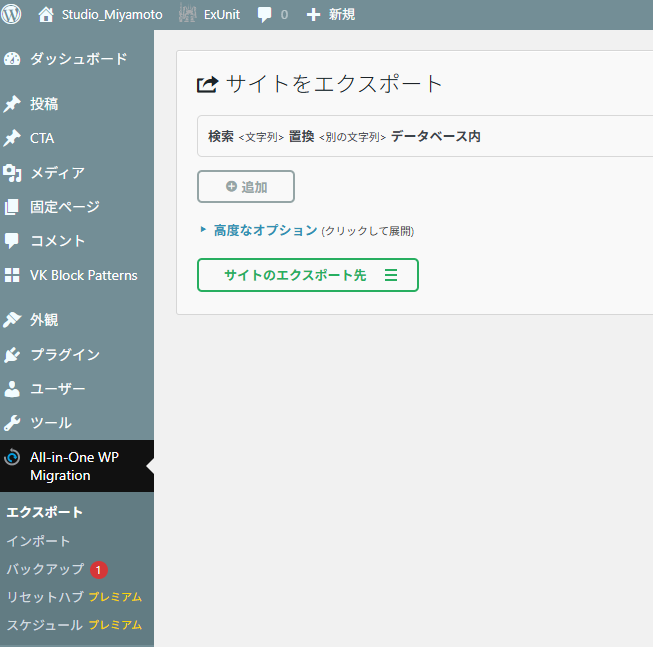The width and height of the screenshot is (653, 647).
Task: Open the Studio_Miyamoto site home icon
Action: 46,15
